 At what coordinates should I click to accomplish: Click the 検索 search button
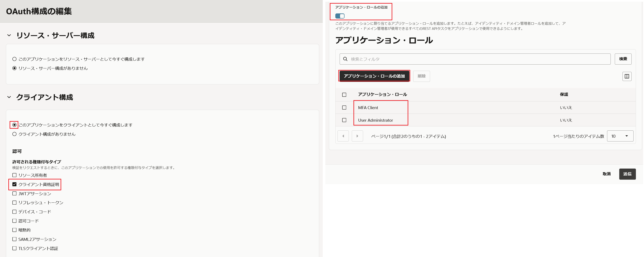[x=623, y=59]
